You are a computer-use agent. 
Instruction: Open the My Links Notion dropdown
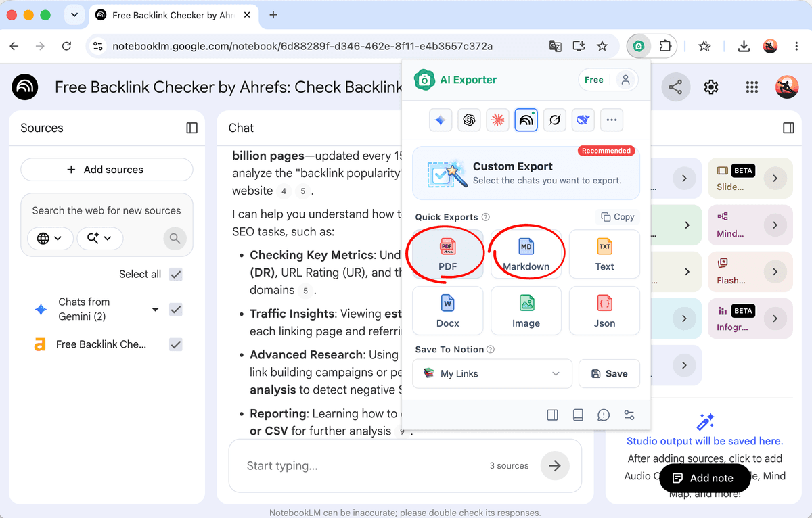[492, 374]
